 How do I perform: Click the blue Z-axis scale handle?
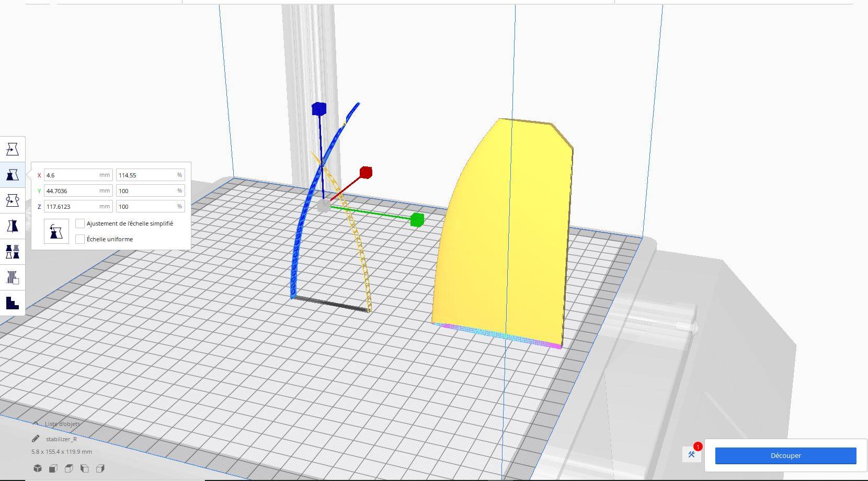[319, 109]
